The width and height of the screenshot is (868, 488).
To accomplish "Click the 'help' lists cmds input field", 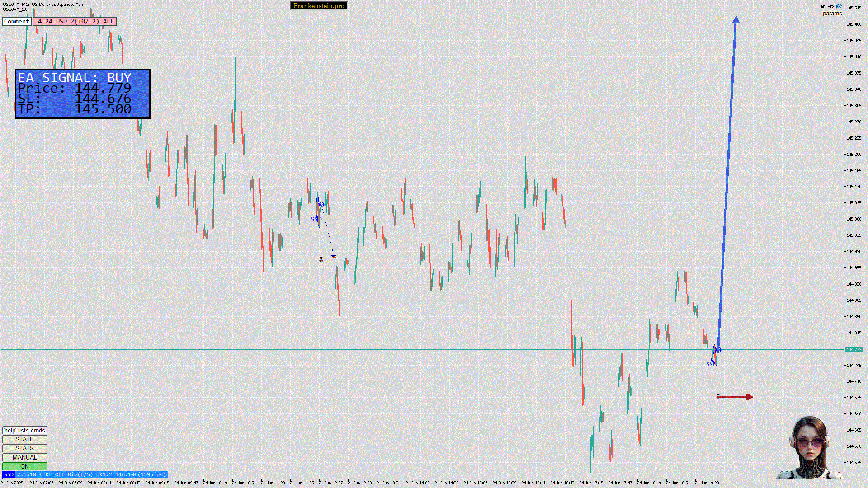I will pyautogui.click(x=25, y=430).
